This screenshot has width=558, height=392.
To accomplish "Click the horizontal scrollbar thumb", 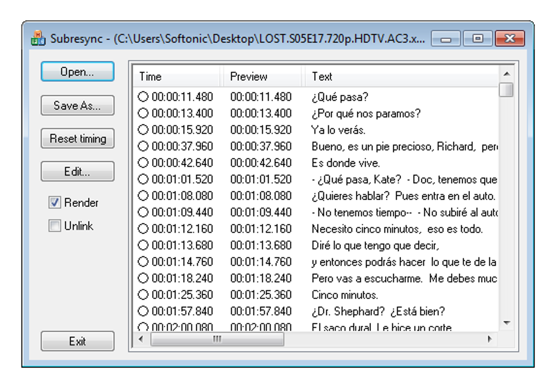I will (x=217, y=339).
